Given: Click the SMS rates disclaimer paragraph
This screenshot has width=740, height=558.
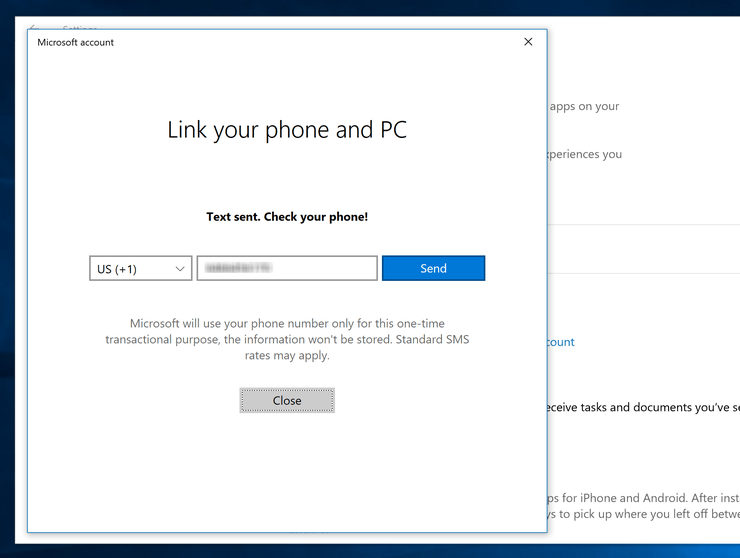Looking at the screenshot, I should coord(287,339).
